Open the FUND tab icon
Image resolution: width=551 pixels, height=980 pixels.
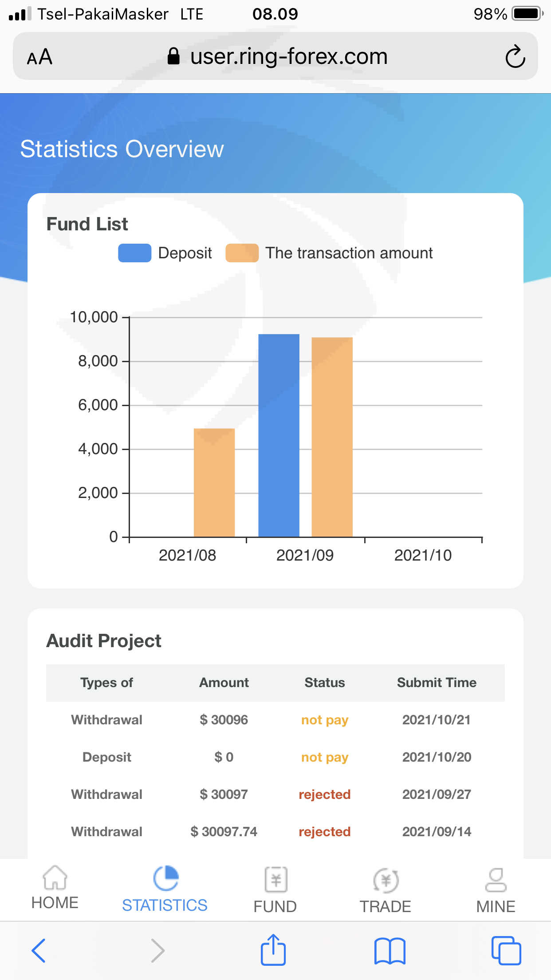point(275,880)
